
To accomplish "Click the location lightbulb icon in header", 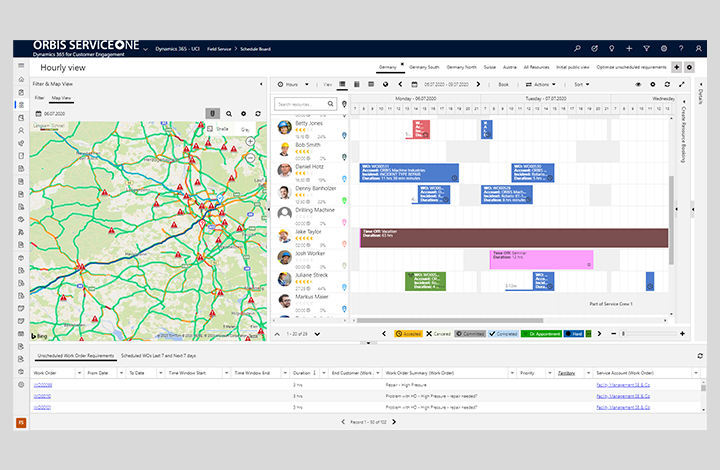I will pyautogui.click(x=612, y=48).
